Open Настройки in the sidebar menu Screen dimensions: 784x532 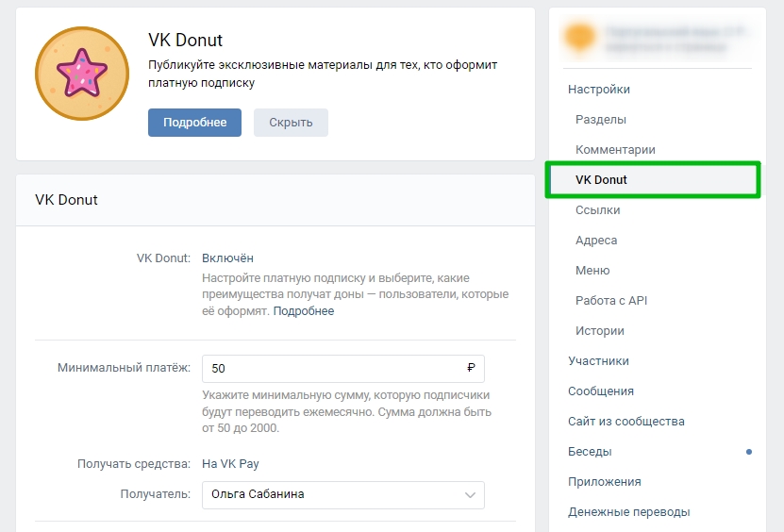[x=599, y=90]
